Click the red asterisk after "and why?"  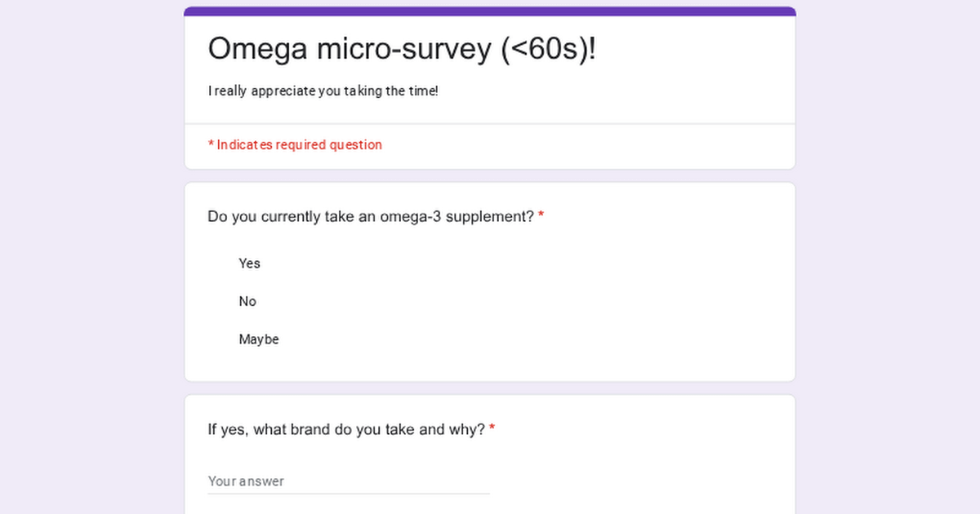tap(492, 429)
